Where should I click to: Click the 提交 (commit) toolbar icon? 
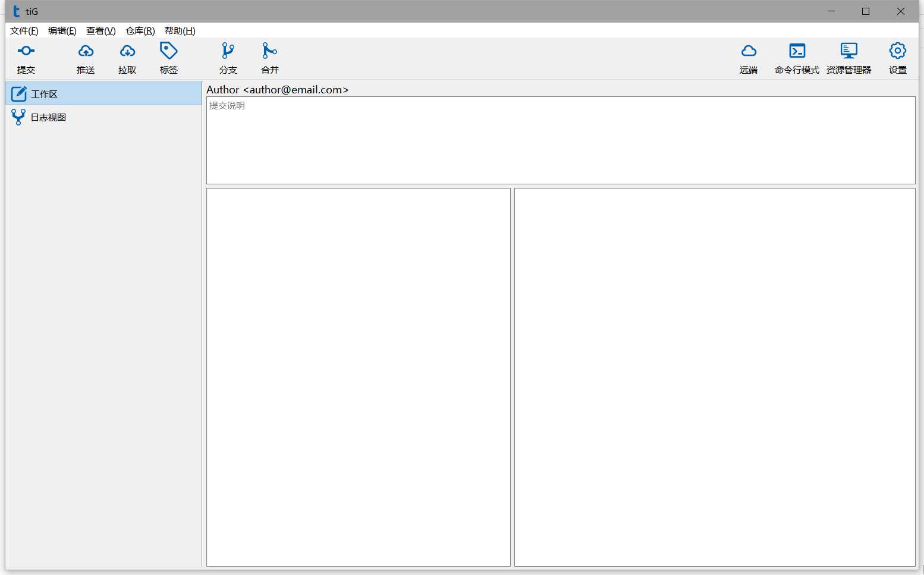(x=26, y=51)
